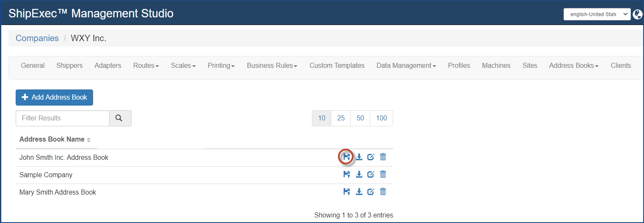The image size is (644, 223).
Task: Expand the Data Management dropdown
Action: [406, 66]
